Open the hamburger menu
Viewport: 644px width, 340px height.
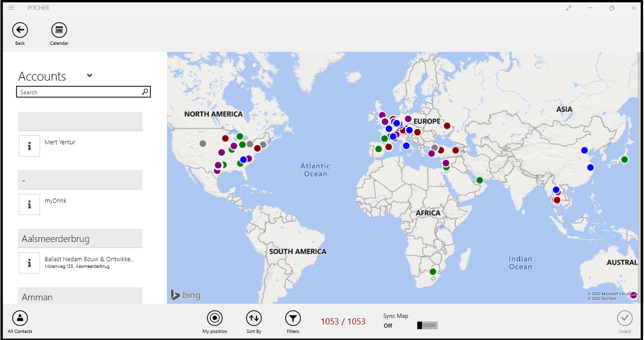point(11,8)
